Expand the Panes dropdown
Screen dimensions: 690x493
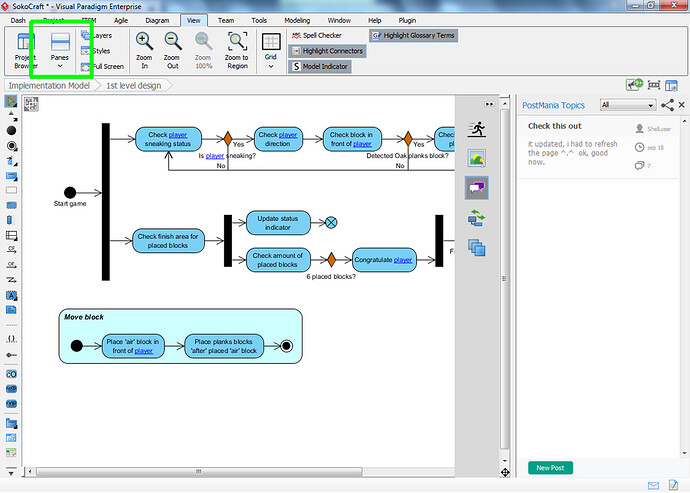[60, 66]
